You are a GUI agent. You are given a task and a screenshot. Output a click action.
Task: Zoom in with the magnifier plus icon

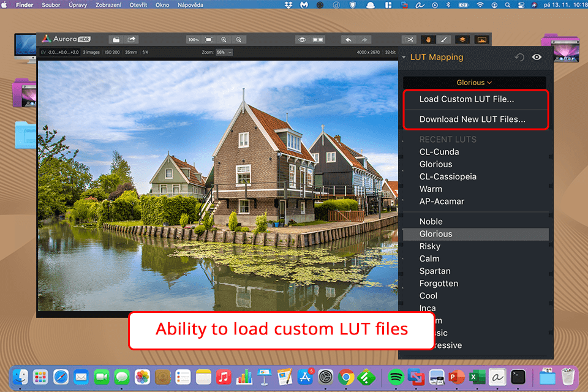pyautogui.click(x=224, y=39)
